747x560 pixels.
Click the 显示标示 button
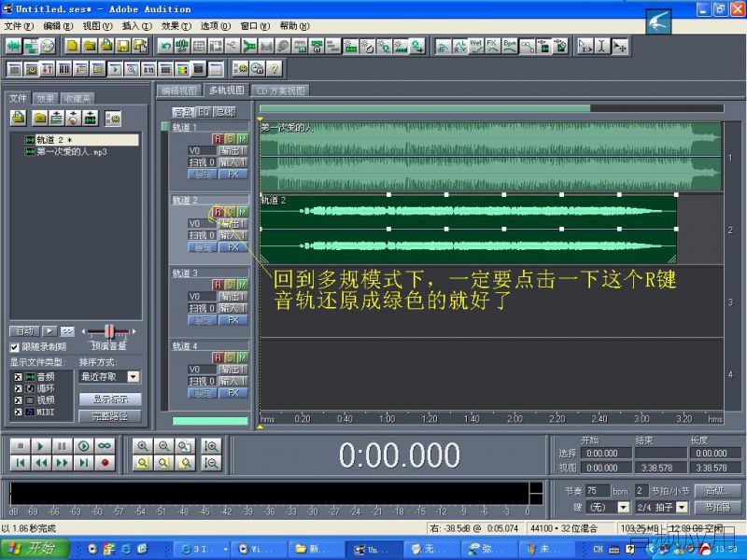[x=110, y=399]
